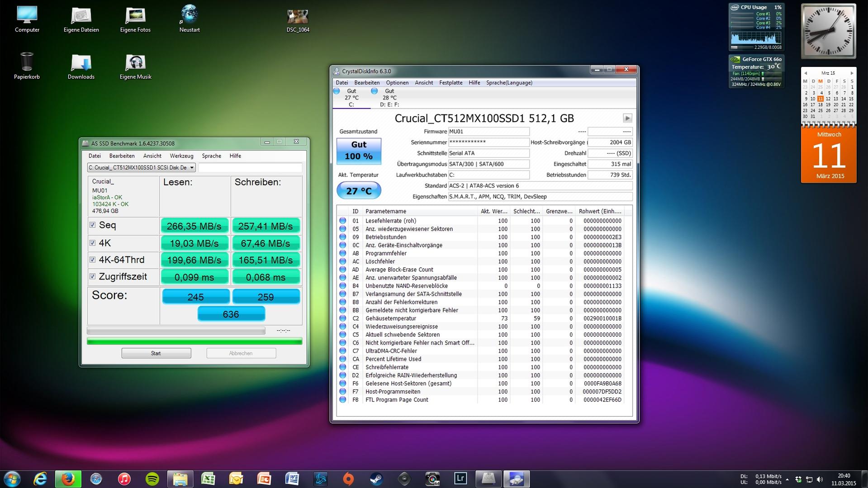Uncheck the Seq benchmark test
The width and height of the screenshot is (868, 488).
tap(93, 225)
